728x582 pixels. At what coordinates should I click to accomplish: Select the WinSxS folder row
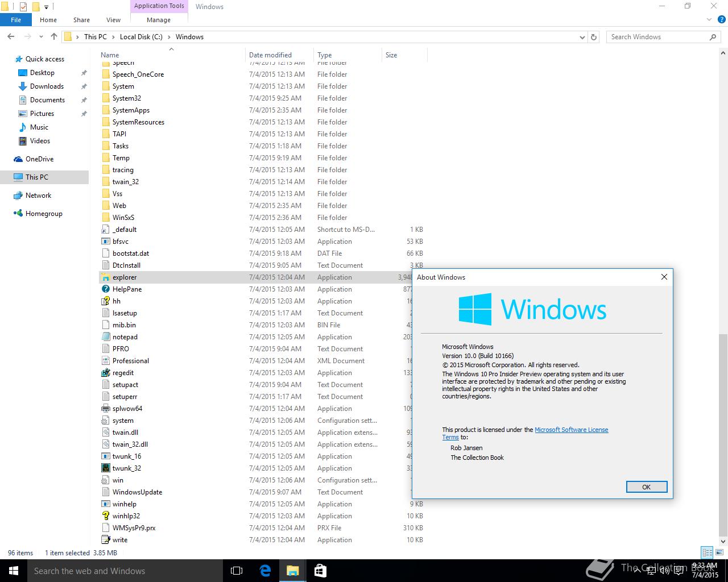coord(262,218)
